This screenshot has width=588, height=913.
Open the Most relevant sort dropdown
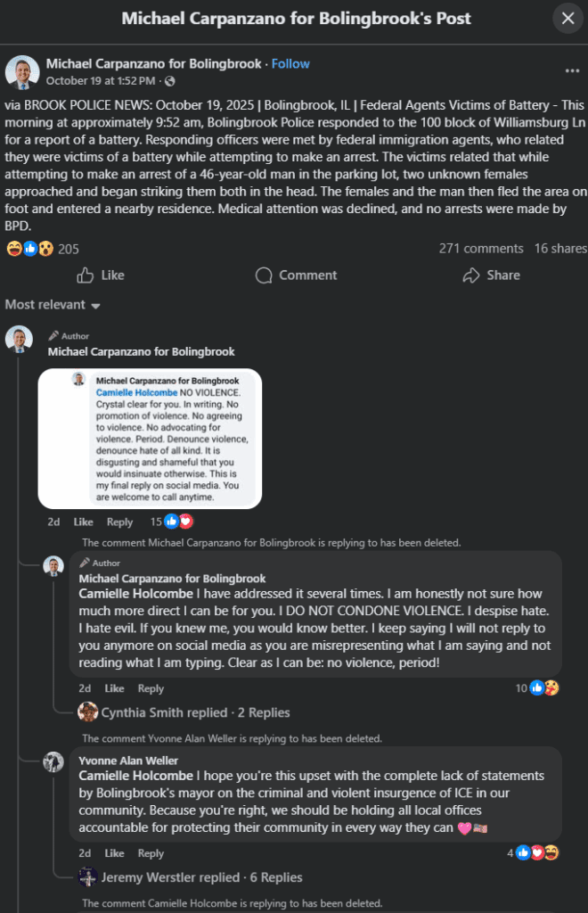(x=53, y=305)
